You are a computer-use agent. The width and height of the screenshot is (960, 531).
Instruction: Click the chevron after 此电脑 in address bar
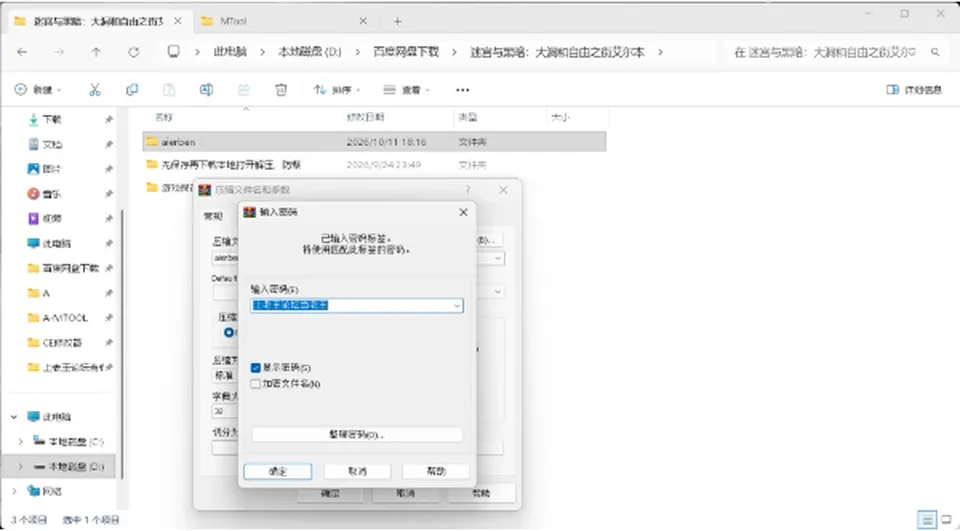263,52
